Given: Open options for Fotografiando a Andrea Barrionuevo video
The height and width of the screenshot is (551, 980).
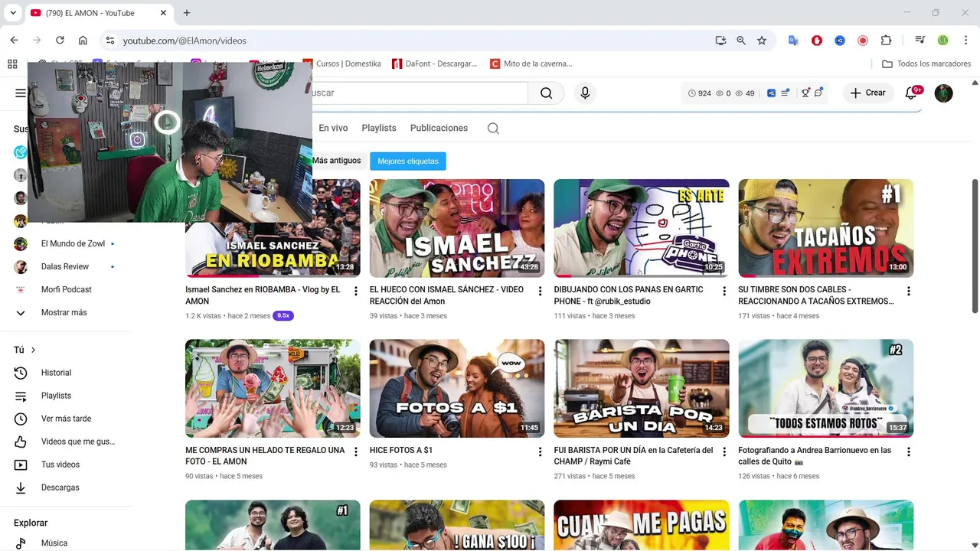Looking at the screenshot, I should point(909,452).
